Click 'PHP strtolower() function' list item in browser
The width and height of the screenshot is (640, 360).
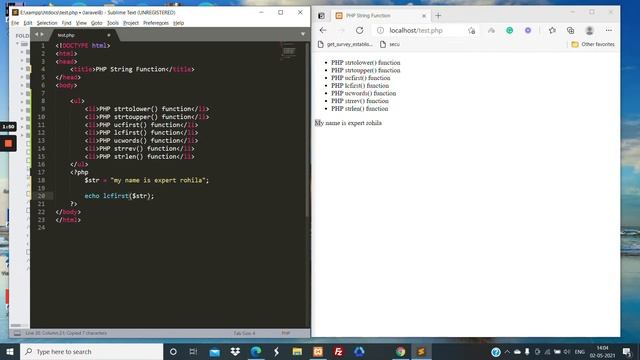[x=366, y=62]
